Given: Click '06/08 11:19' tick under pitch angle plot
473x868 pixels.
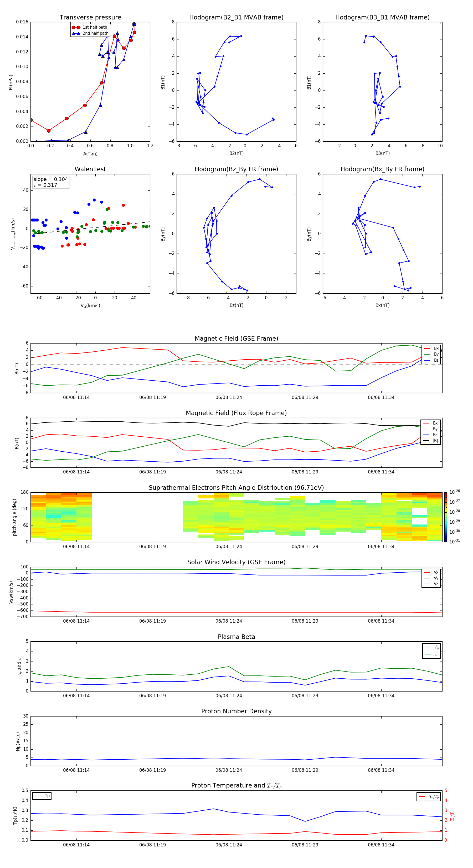Looking at the screenshot, I should [152, 547].
